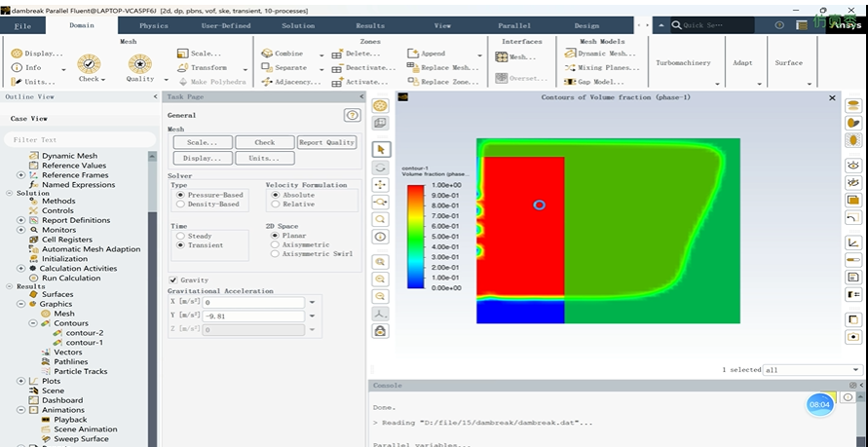Select the rotate view tool
Screen dimensions: 868x447
tap(380, 168)
